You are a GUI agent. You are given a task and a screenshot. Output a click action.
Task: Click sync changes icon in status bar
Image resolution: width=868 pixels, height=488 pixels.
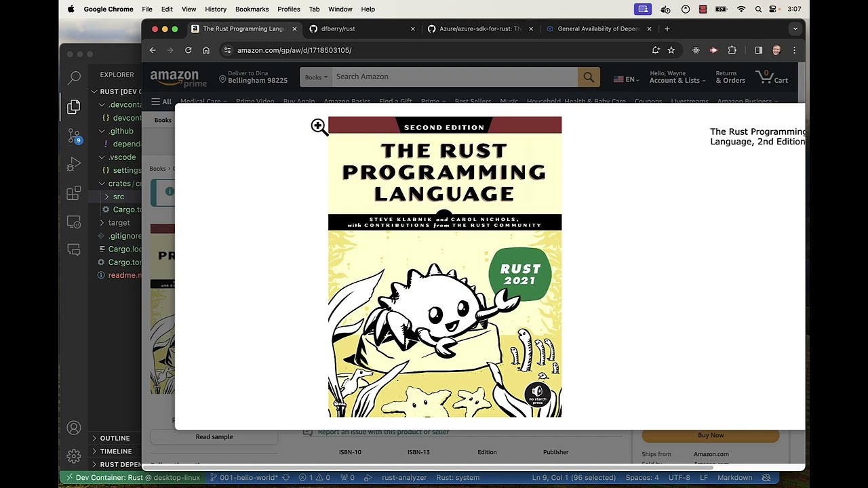click(x=286, y=478)
